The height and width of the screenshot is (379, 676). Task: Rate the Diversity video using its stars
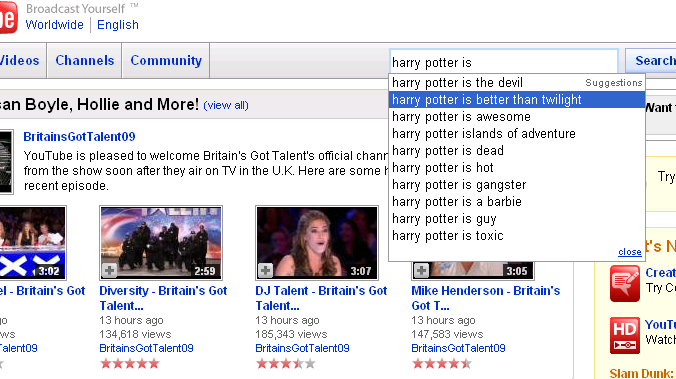pyautogui.click(x=130, y=364)
